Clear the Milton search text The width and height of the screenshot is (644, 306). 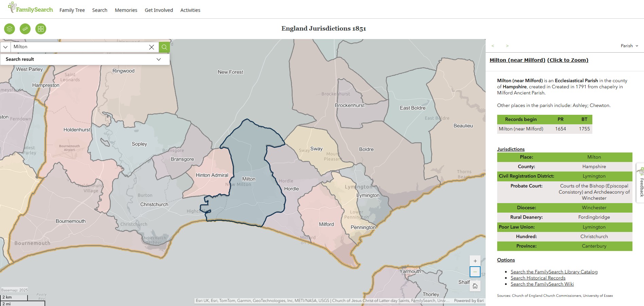tap(152, 47)
